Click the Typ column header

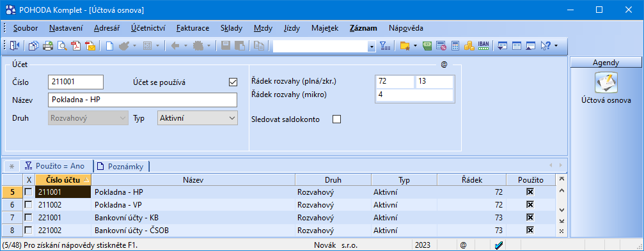click(404, 179)
